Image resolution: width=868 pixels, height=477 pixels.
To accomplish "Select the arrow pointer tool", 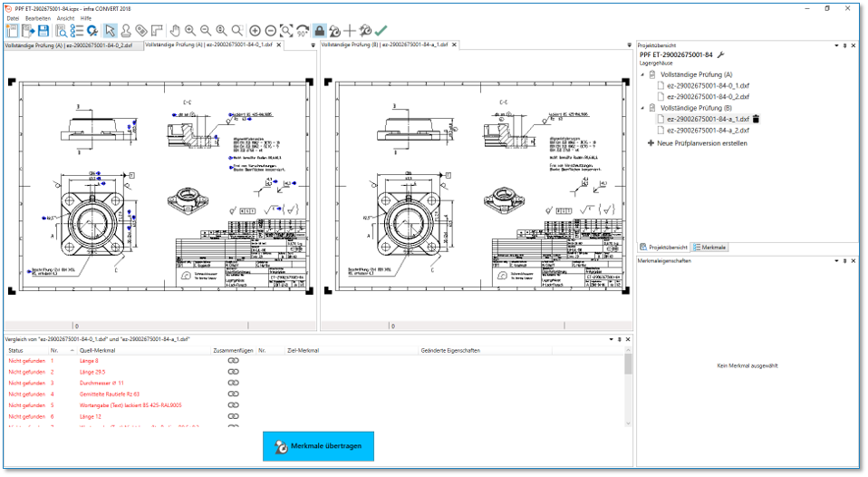I will [111, 31].
